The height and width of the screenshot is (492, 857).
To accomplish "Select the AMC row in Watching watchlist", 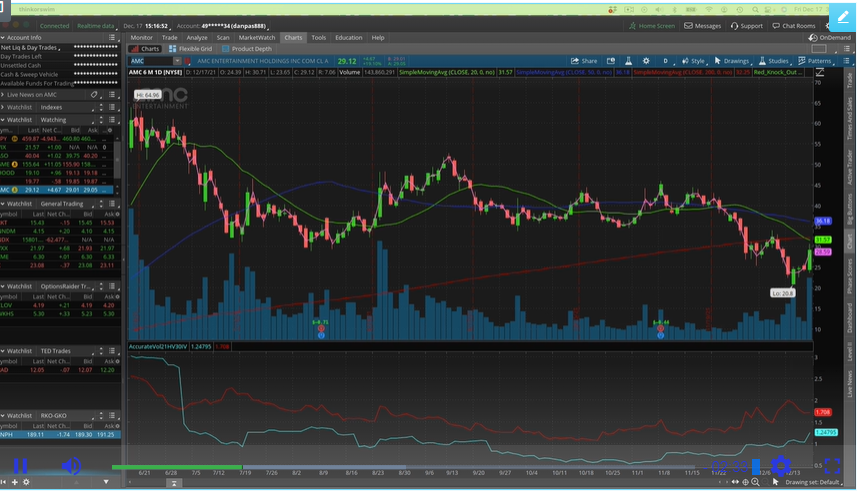I will pos(57,190).
